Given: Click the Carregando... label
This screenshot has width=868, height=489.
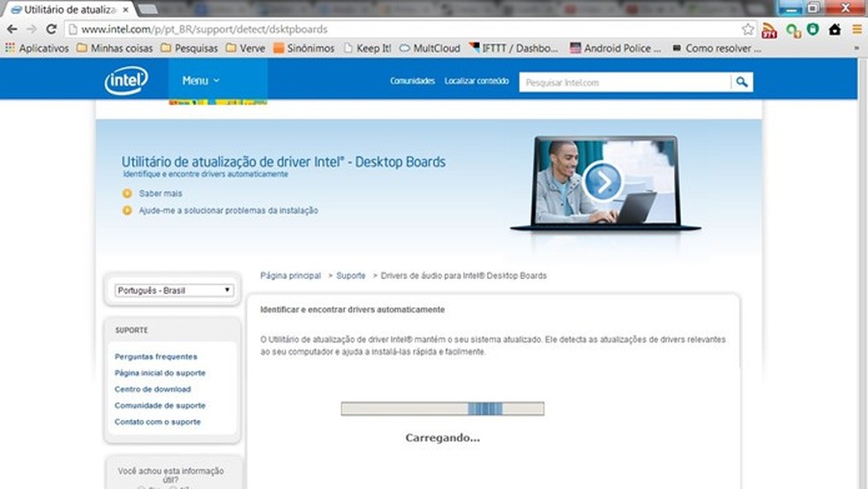Looking at the screenshot, I should [443, 438].
